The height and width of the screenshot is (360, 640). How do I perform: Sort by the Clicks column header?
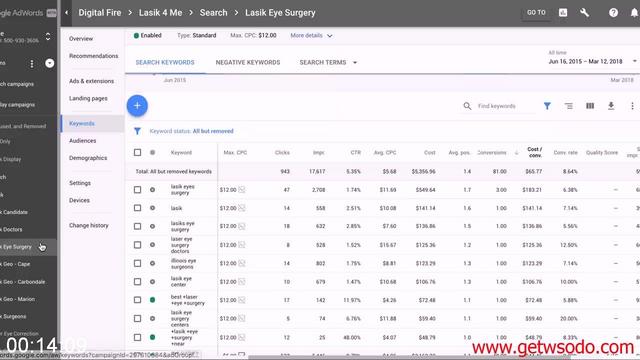click(x=282, y=153)
